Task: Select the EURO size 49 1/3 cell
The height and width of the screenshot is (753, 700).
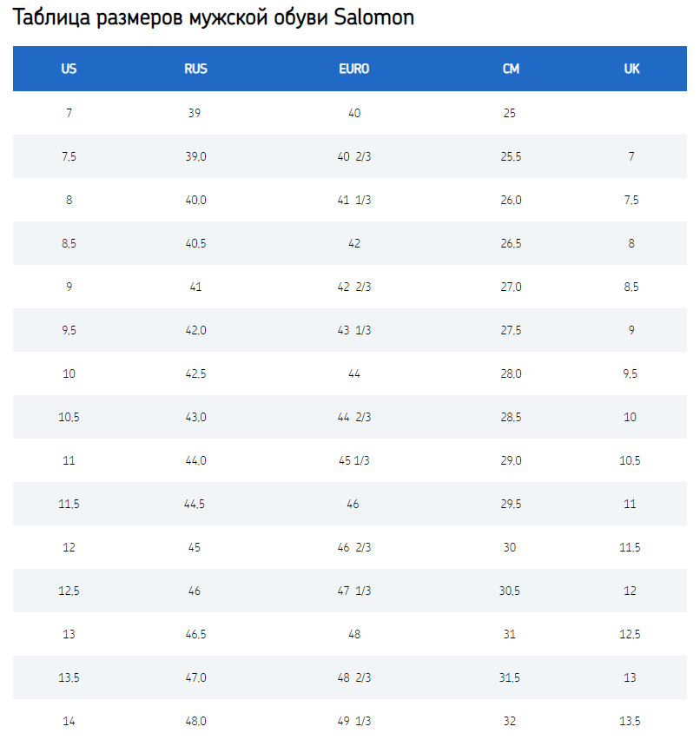Action: coord(353,722)
